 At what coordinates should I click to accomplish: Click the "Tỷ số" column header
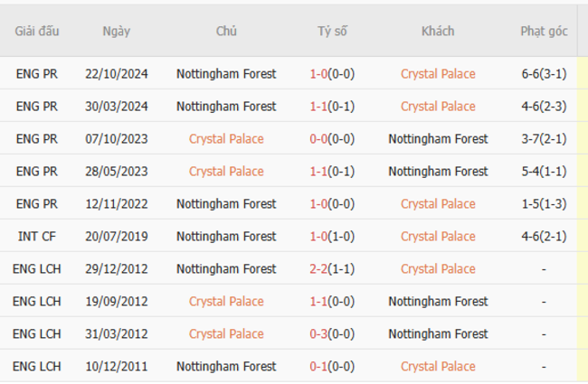click(332, 31)
